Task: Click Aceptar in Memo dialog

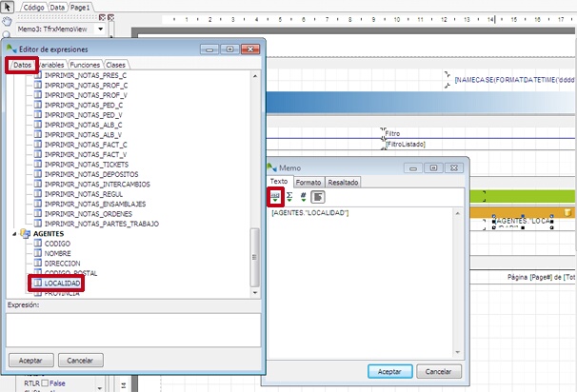Action: tap(389, 371)
